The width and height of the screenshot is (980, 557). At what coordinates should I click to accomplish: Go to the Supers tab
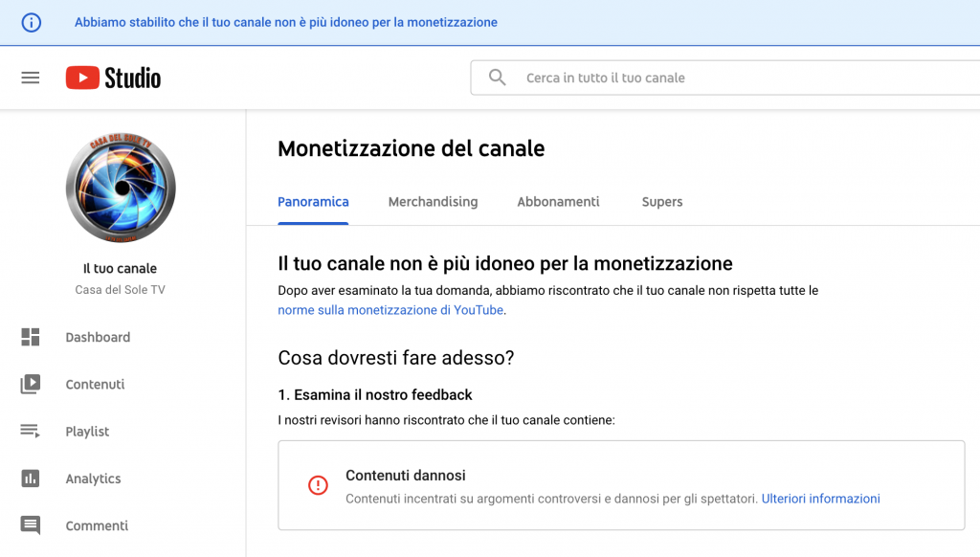[662, 202]
